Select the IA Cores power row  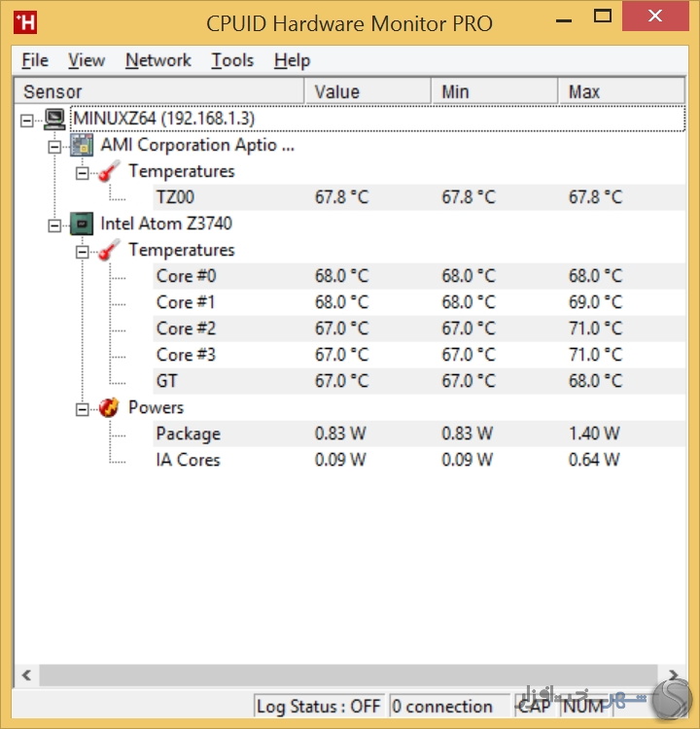(x=419, y=460)
